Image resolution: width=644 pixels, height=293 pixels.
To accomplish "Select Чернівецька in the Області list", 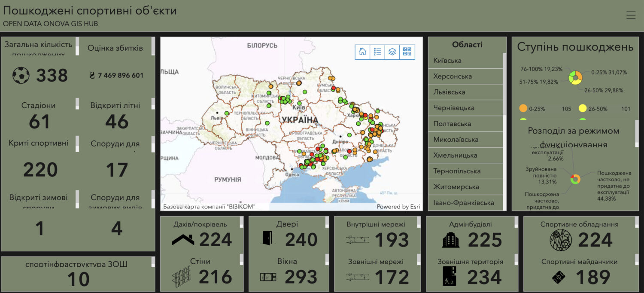I will point(465,108).
